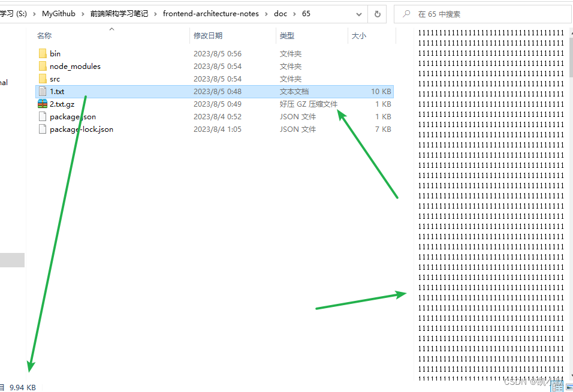Go to the frontend-architecture-notes breadcrumb
Viewport: 573px width, 392px height.
211,14
